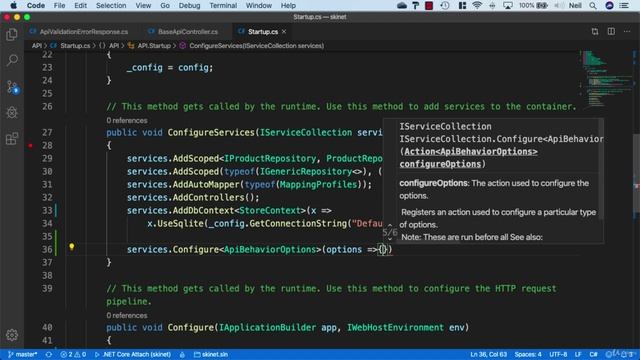Open the Extensions view
The image size is (640, 360).
[12, 139]
